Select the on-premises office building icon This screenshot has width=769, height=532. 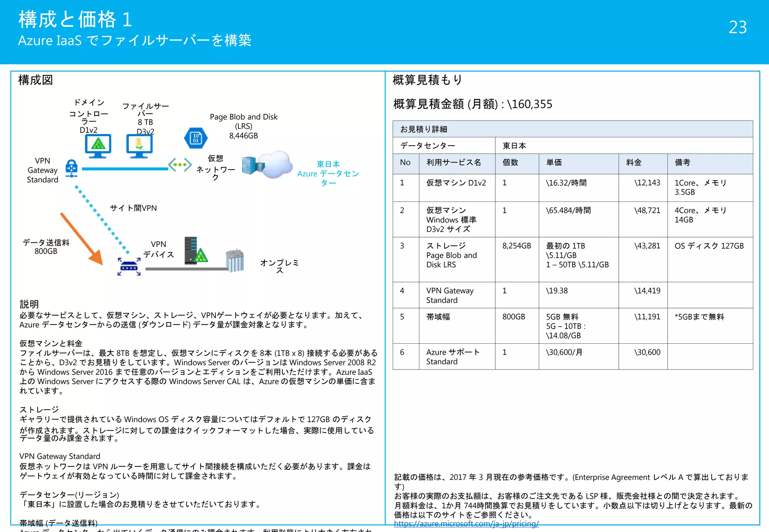pos(235,260)
